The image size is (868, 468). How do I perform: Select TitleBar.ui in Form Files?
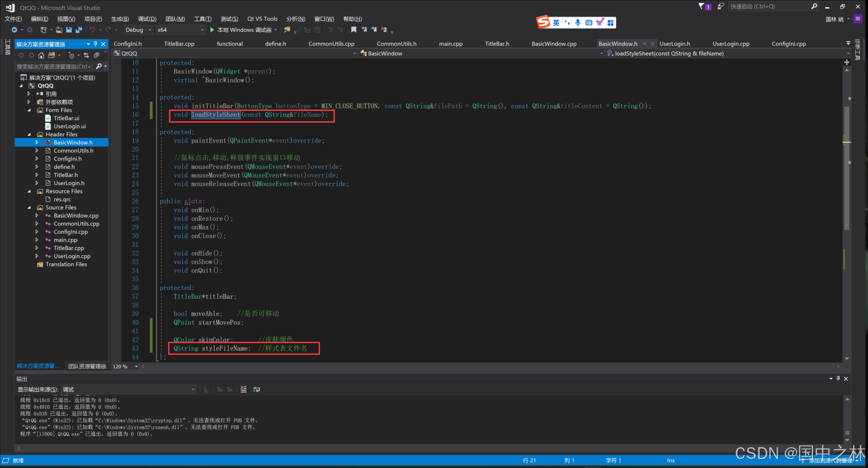coord(66,118)
